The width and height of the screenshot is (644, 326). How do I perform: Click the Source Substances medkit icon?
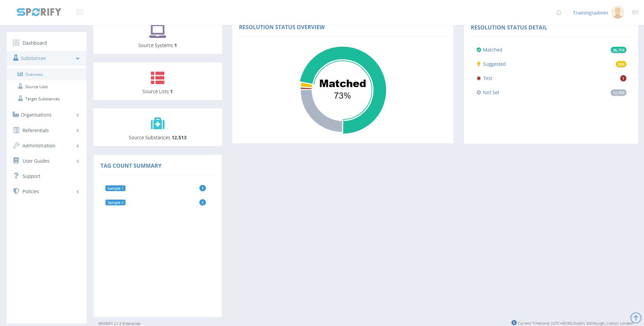[x=157, y=124]
